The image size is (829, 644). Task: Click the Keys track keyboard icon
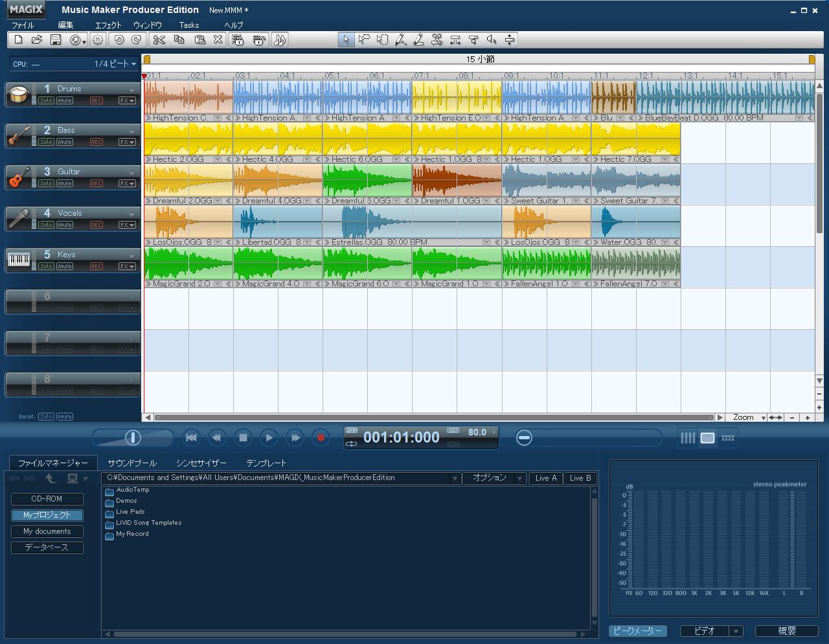(x=18, y=260)
